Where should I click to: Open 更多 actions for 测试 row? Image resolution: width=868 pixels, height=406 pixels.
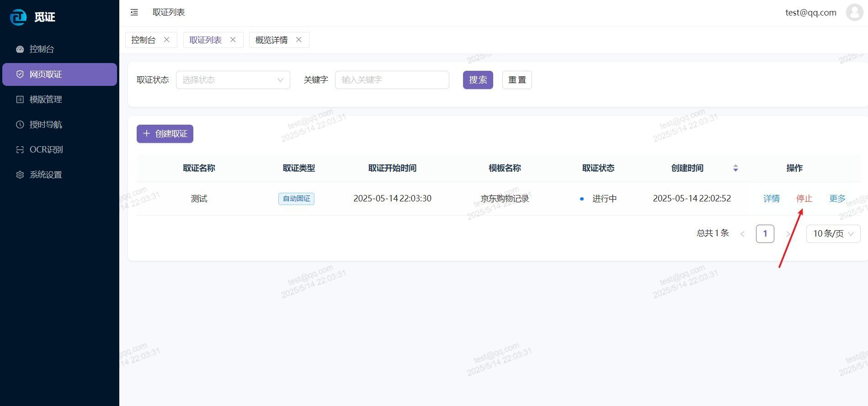[837, 199]
